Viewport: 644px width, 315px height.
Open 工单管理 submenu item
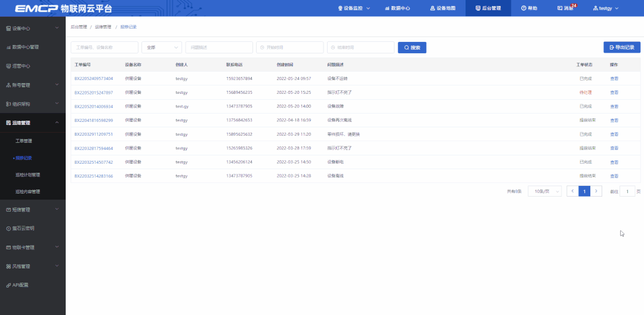point(24,141)
